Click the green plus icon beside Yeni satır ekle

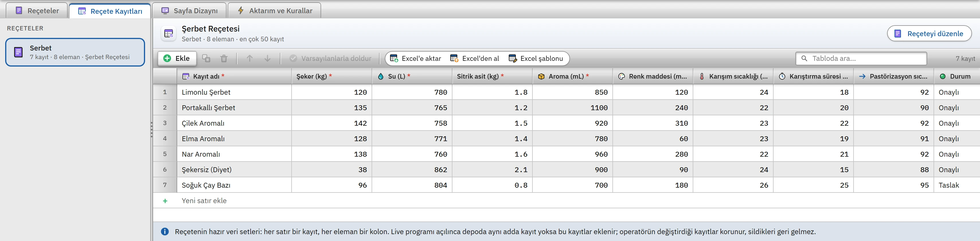coord(165,201)
